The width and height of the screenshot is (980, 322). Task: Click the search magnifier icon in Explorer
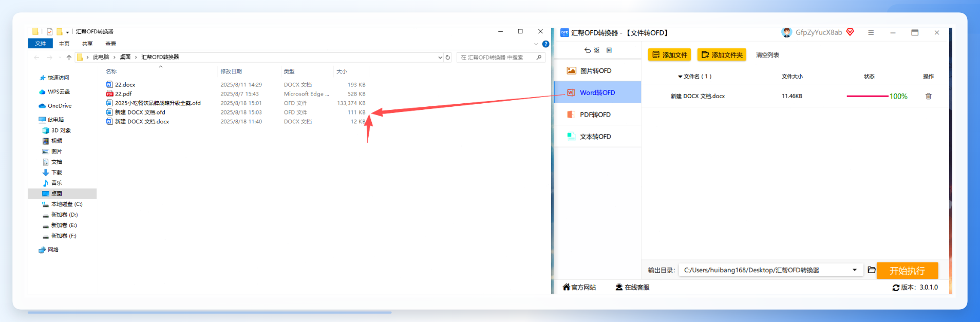coord(539,58)
